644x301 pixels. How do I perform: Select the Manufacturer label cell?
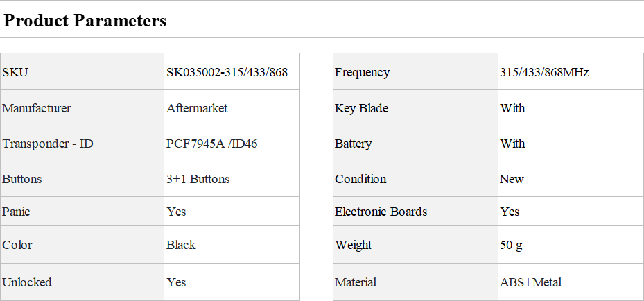click(x=82, y=108)
